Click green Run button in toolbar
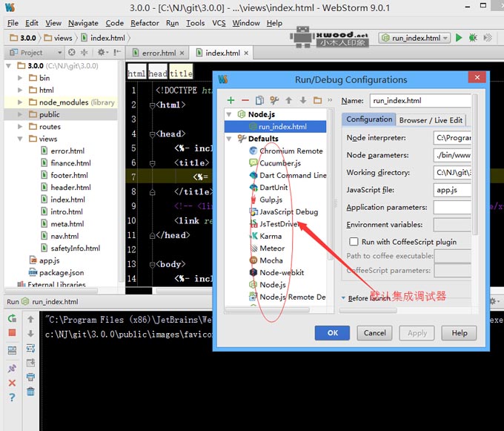Image resolution: width=504 pixels, height=431 pixels. coord(459,38)
